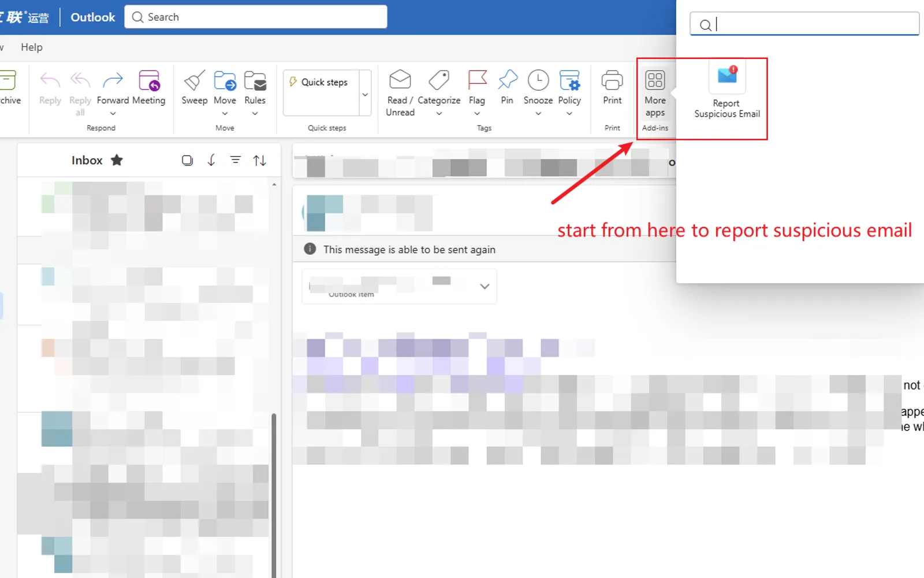Expand the Categorize dropdown chevron

coord(439,114)
